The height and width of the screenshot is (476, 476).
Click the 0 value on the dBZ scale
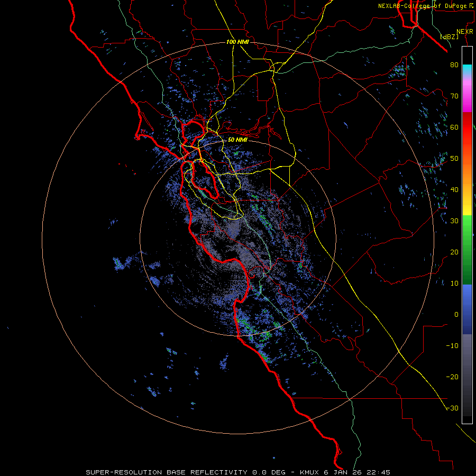coord(456,315)
